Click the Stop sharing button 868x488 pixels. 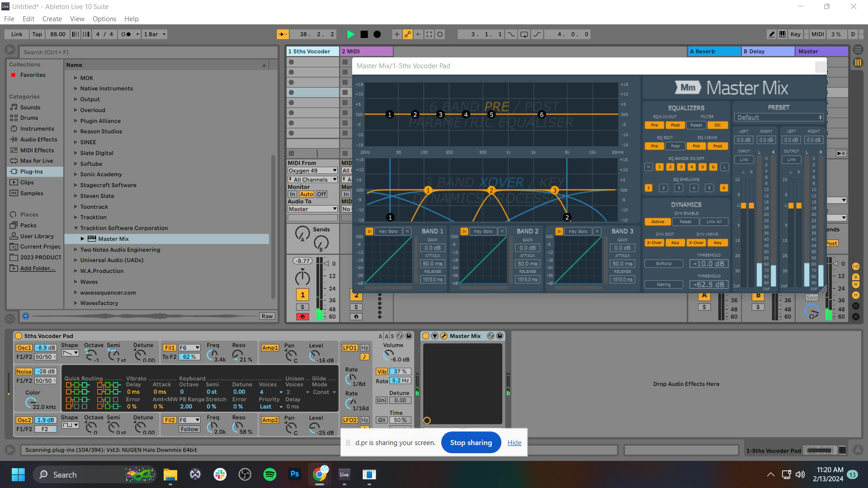(471, 443)
